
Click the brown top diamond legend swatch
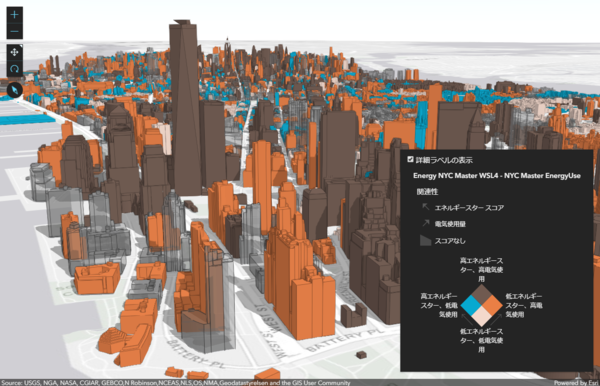pos(481,295)
